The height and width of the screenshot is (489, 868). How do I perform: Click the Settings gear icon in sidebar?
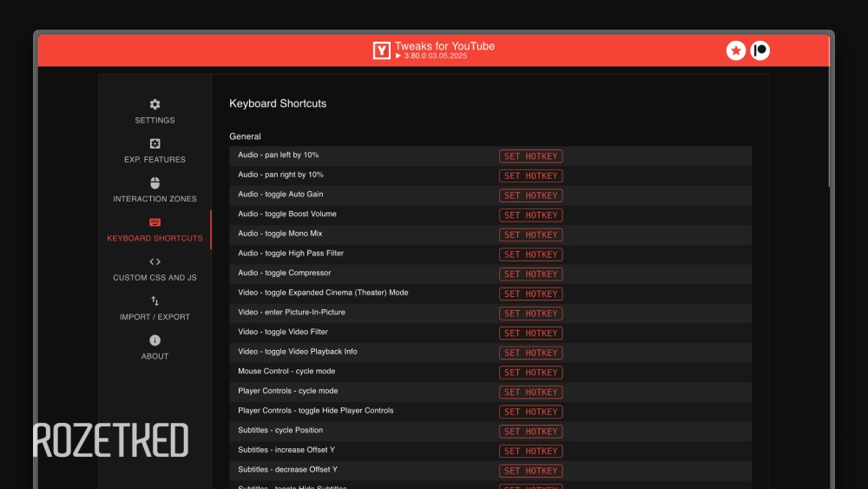pos(155,104)
